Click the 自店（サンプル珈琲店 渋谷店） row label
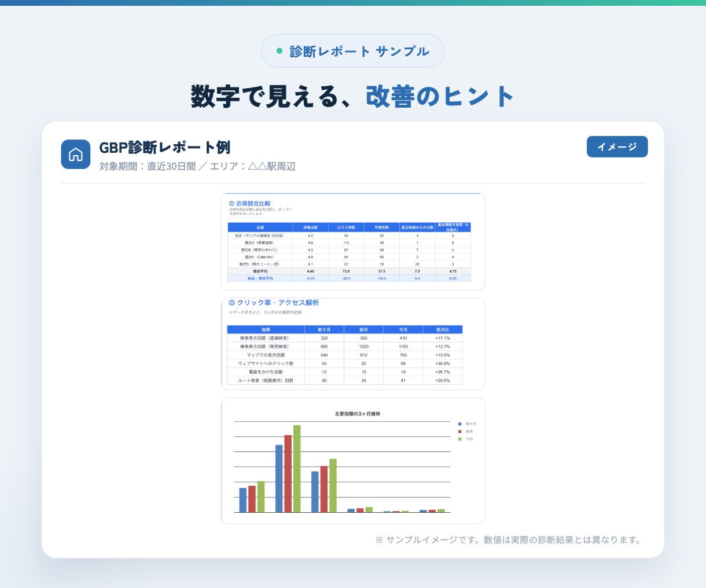Viewport: 706px width, 588px height. pos(259,236)
